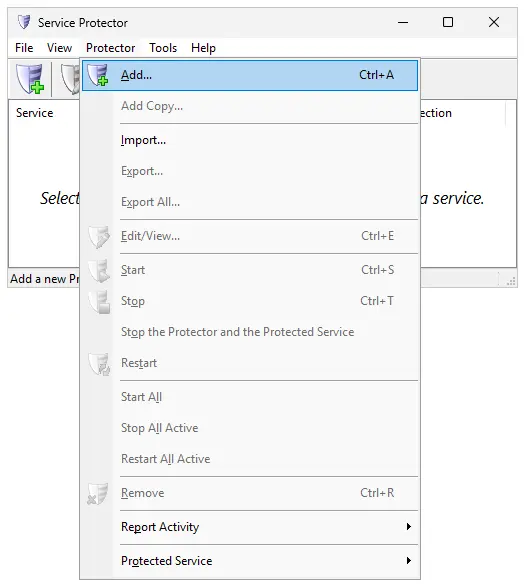This screenshot has height=586, width=525.
Task: Expand the Report Activity submenu arrow
Action: (409, 527)
